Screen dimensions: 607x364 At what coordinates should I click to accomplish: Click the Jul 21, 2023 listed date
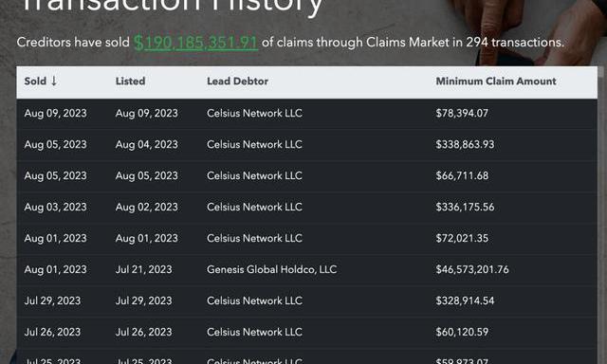pos(143,269)
